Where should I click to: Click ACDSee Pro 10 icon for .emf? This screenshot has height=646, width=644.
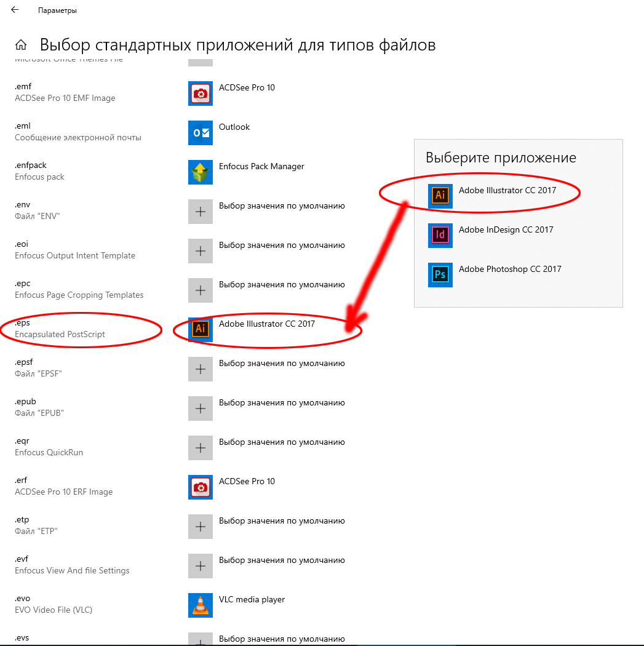pyautogui.click(x=201, y=94)
